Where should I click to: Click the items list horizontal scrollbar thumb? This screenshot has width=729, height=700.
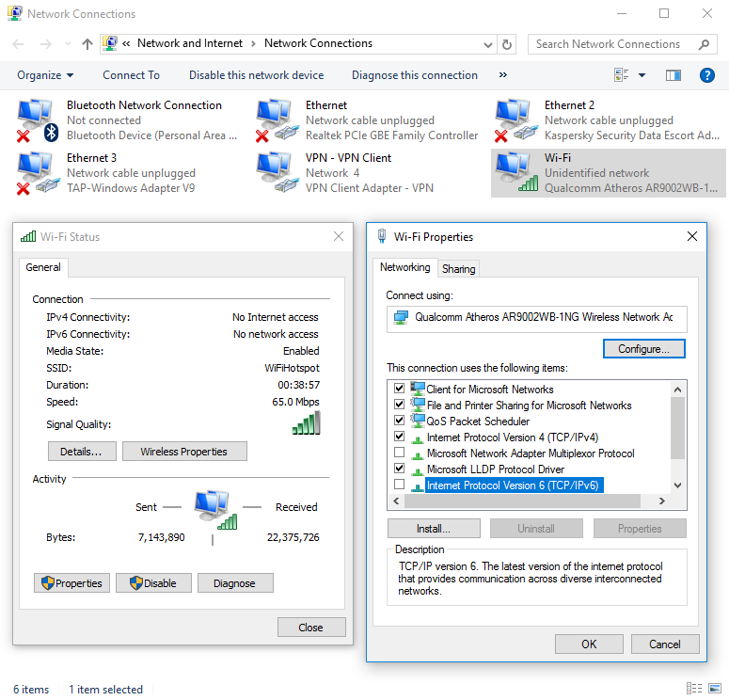522,501
